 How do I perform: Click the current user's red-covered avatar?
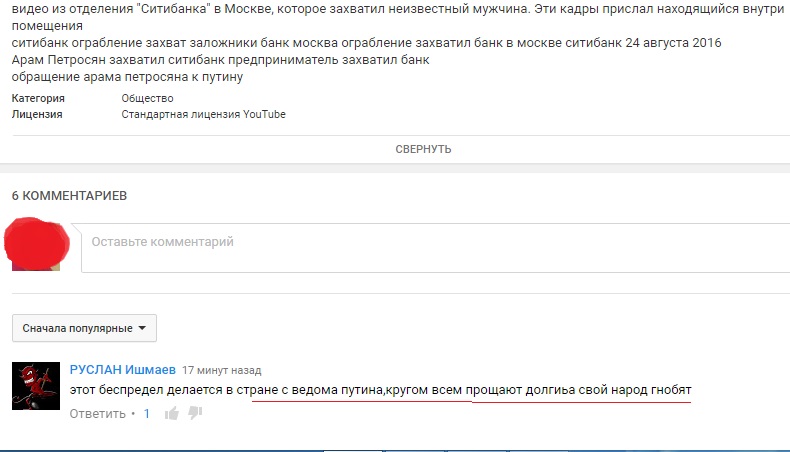pyautogui.click(x=36, y=244)
